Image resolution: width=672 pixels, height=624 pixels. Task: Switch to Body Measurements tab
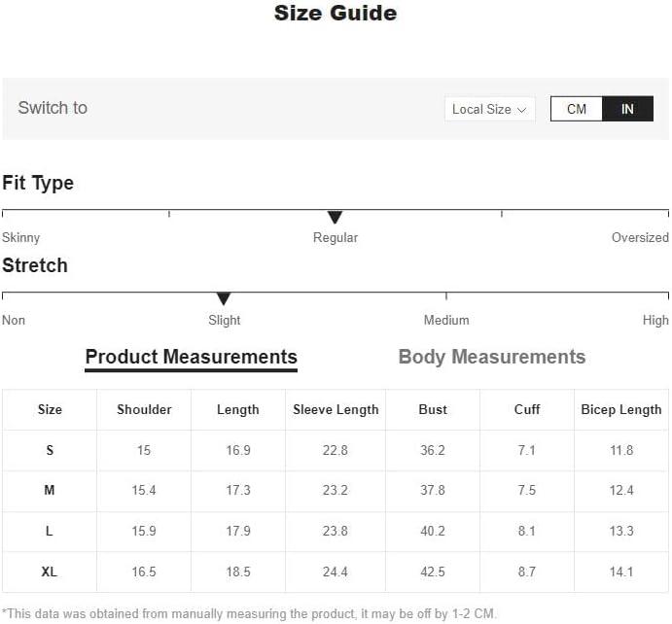(x=491, y=357)
